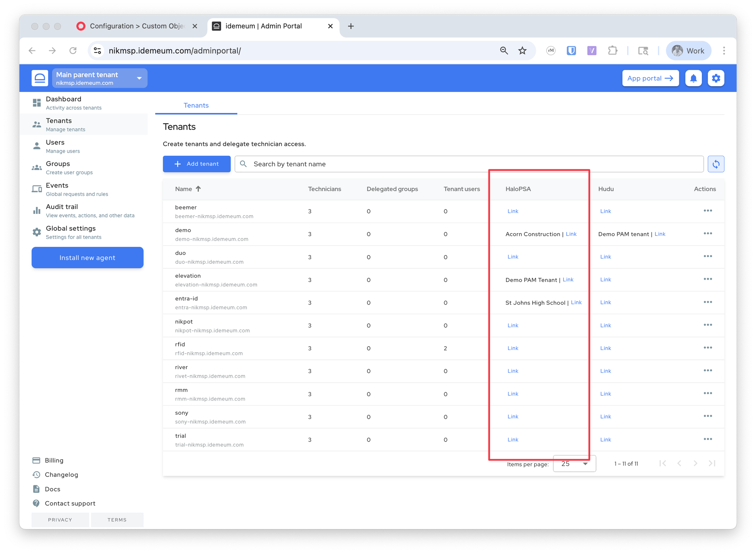The height and width of the screenshot is (553, 756).
Task: Click Add tenant button
Action: (x=197, y=164)
